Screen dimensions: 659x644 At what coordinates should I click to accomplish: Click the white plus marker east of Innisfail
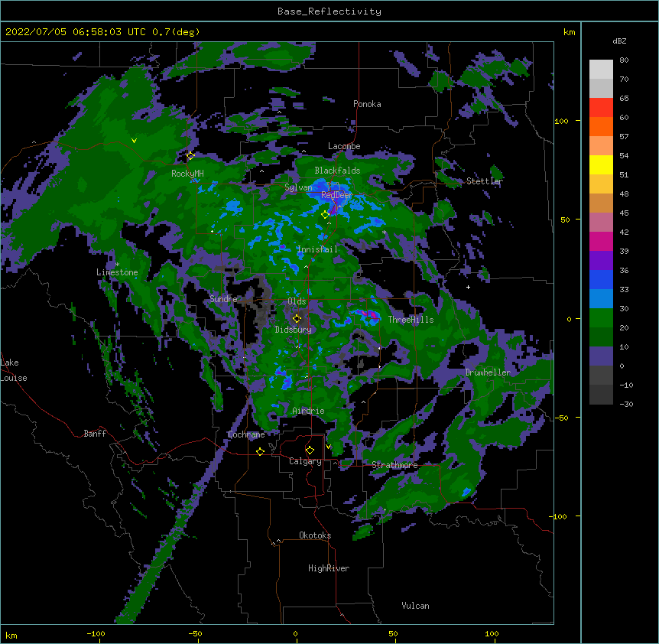click(468, 287)
